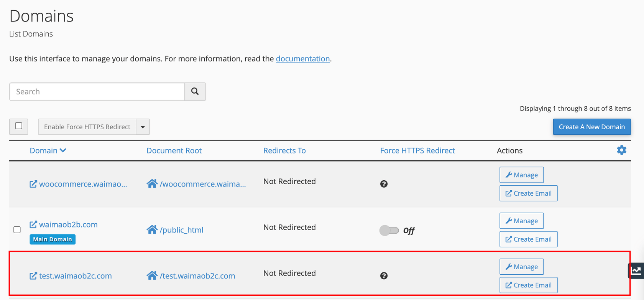644x300 pixels.
Task: Sort by Redirects To column
Action: pyautogui.click(x=284, y=151)
